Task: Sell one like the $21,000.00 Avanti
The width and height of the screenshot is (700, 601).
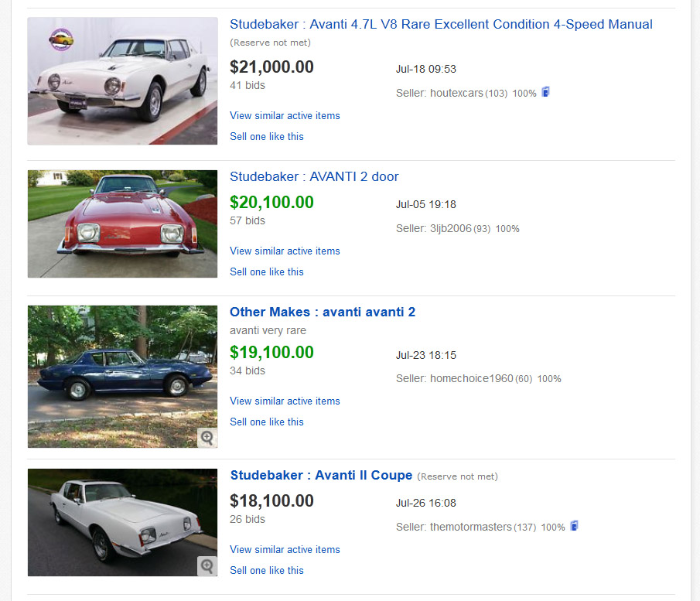Action: click(267, 137)
